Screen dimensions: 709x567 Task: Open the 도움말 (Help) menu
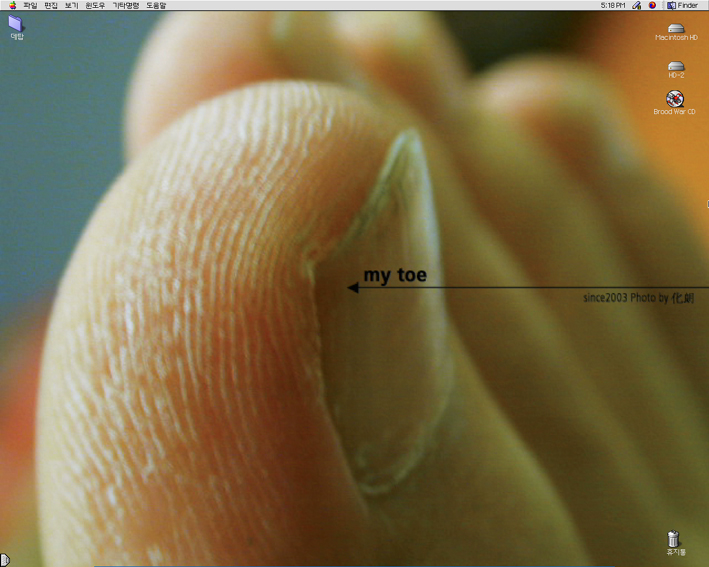[x=156, y=5]
